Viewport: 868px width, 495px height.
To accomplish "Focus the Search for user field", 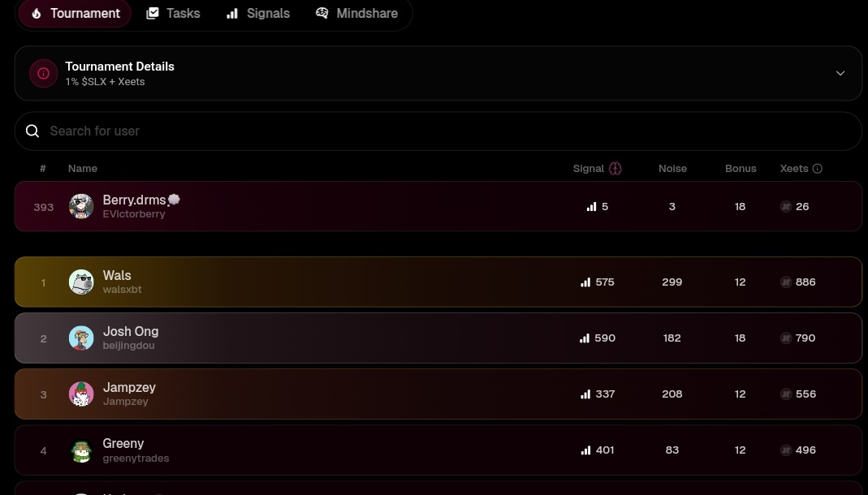I will (438, 131).
